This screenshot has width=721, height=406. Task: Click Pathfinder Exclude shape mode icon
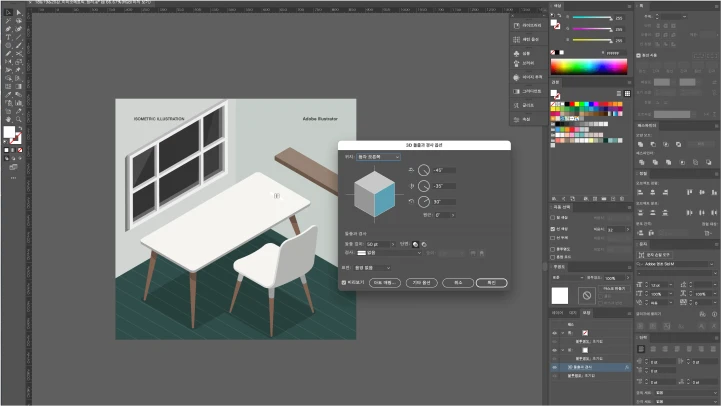pos(679,144)
